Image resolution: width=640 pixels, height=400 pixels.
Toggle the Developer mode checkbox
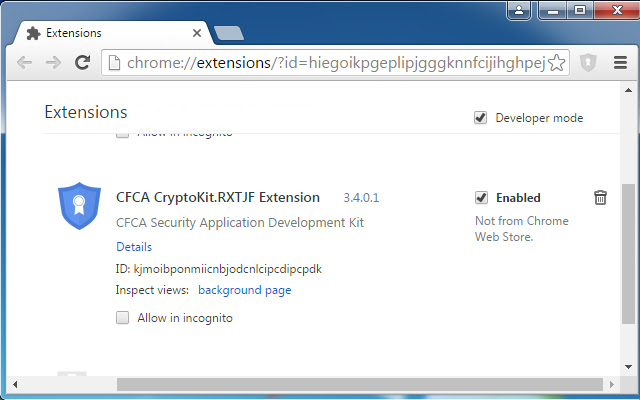click(480, 118)
